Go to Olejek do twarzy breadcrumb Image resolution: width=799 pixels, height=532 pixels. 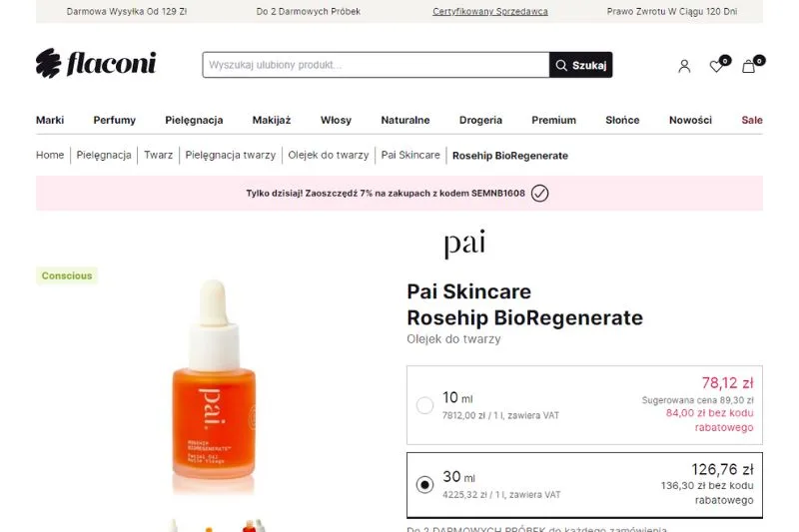329,155
